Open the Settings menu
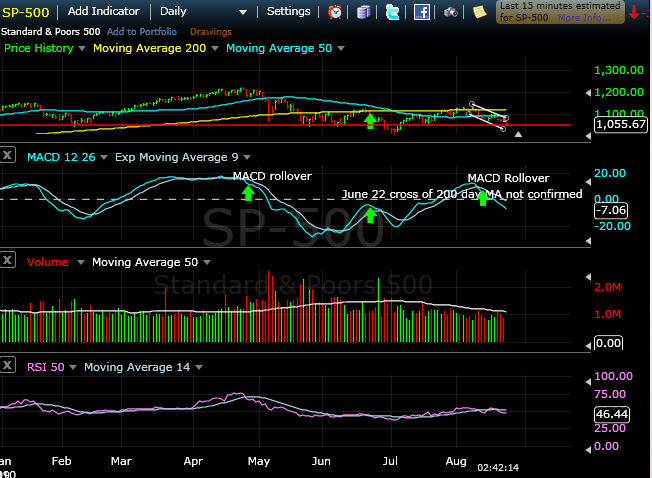This screenshot has width=652, height=478. [x=294, y=12]
